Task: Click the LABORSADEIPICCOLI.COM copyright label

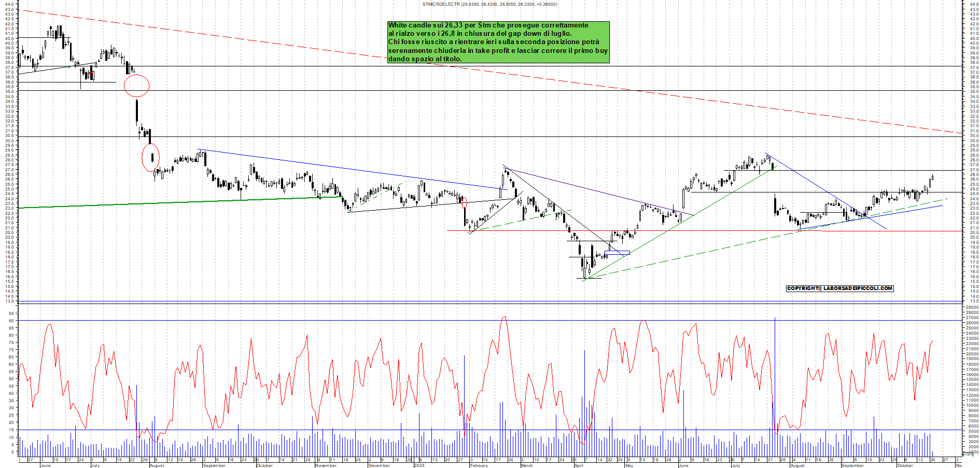Action: pos(839,288)
